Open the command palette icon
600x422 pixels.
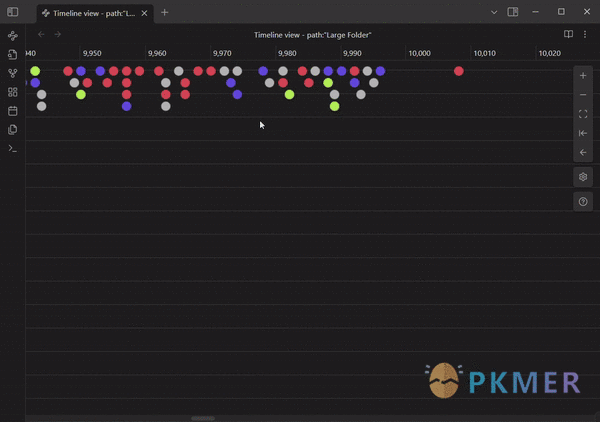tap(13, 148)
